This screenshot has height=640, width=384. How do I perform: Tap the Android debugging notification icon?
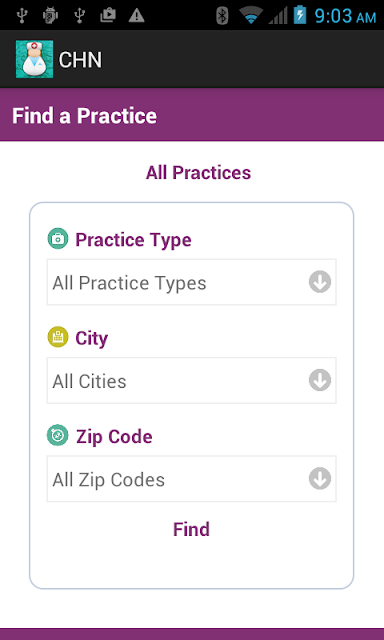(x=50, y=16)
